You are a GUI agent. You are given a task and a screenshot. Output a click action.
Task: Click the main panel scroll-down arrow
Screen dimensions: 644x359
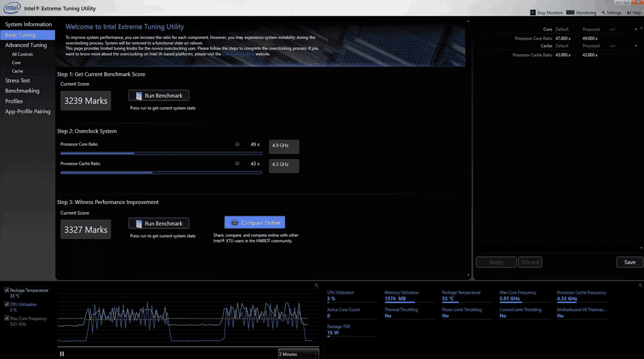(x=468, y=275)
